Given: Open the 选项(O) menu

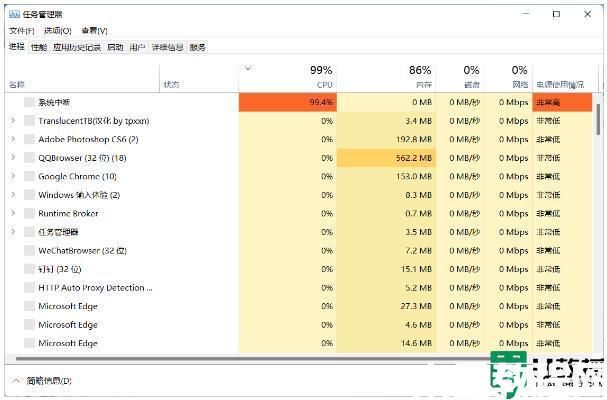Looking at the screenshot, I should coord(58,31).
